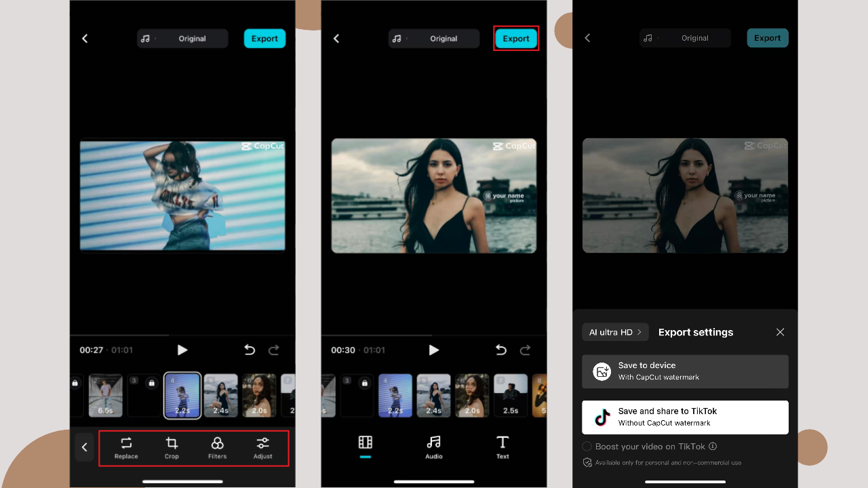Undo on the 00:30 editor screen
868x488 pixels.
pyautogui.click(x=501, y=350)
